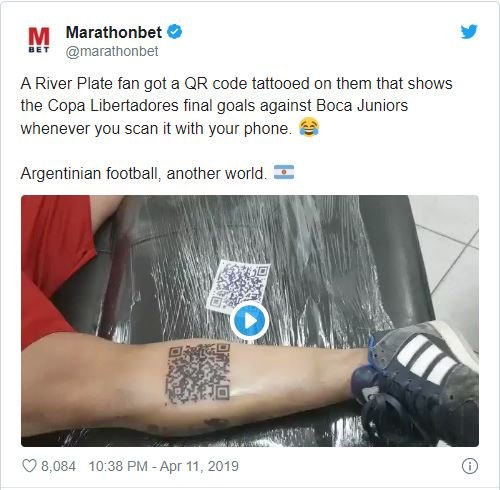
Task: Like the tweet with heart icon
Action: pos(29,466)
